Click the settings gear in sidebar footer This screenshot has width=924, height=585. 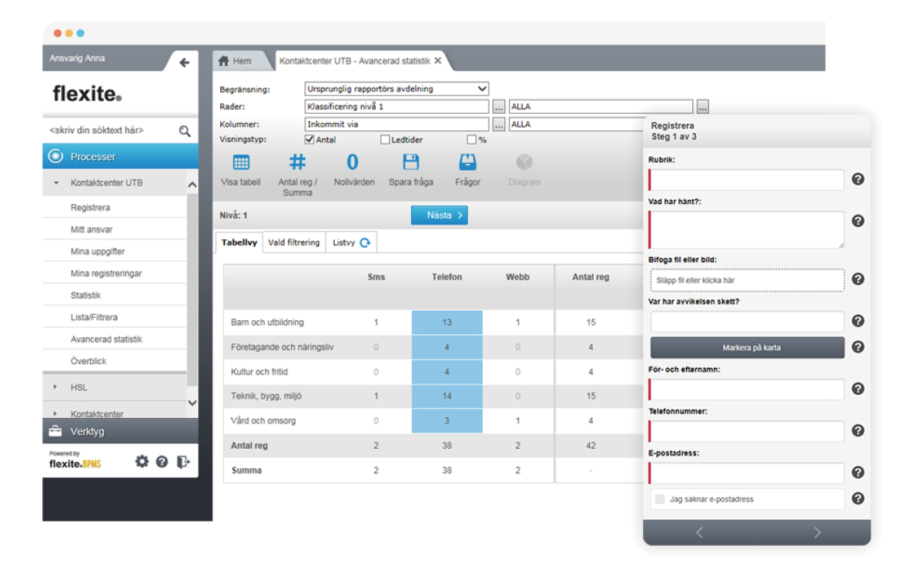tap(142, 462)
